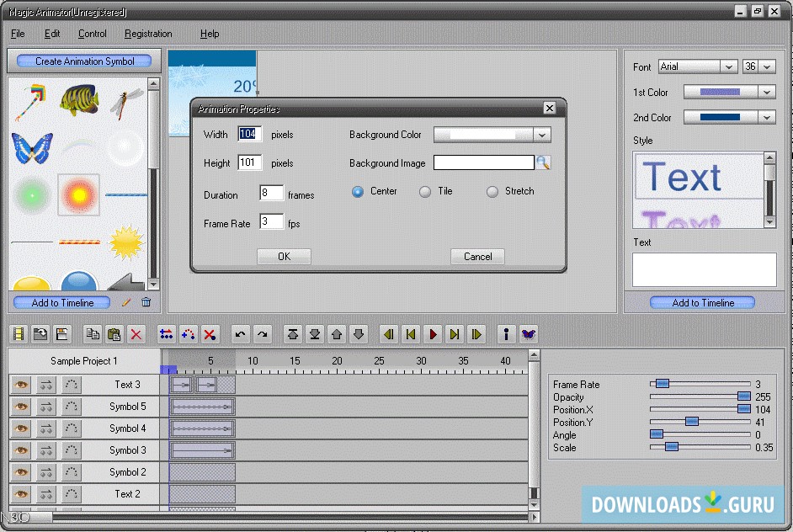Click the filmstrip icon in timeline toolbar

(19, 334)
